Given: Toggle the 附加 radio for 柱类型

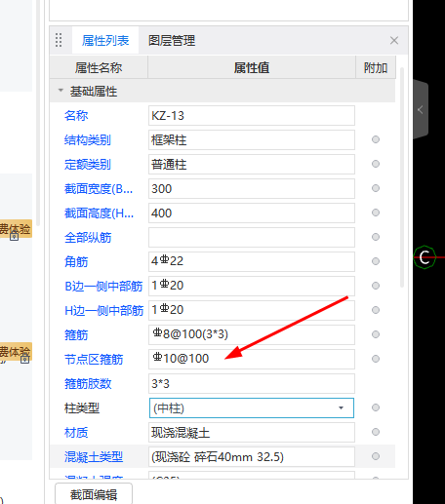Looking at the screenshot, I should point(376,407).
